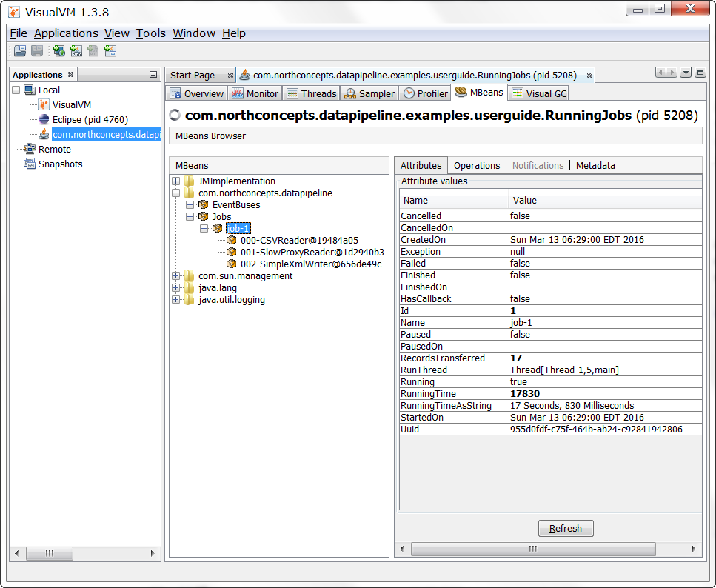Click the java.lang folder icon
Screen dimensions: 716x588
click(x=190, y=287)
